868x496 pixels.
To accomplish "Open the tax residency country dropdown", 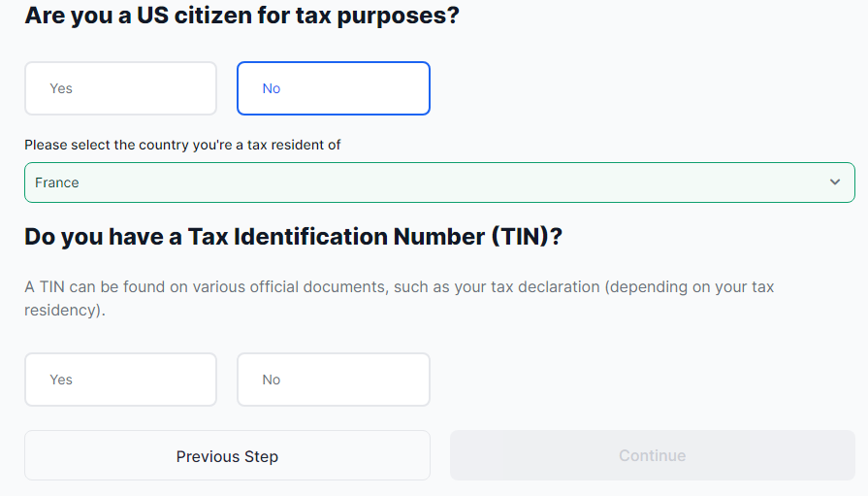I will [x=438, y=182].
